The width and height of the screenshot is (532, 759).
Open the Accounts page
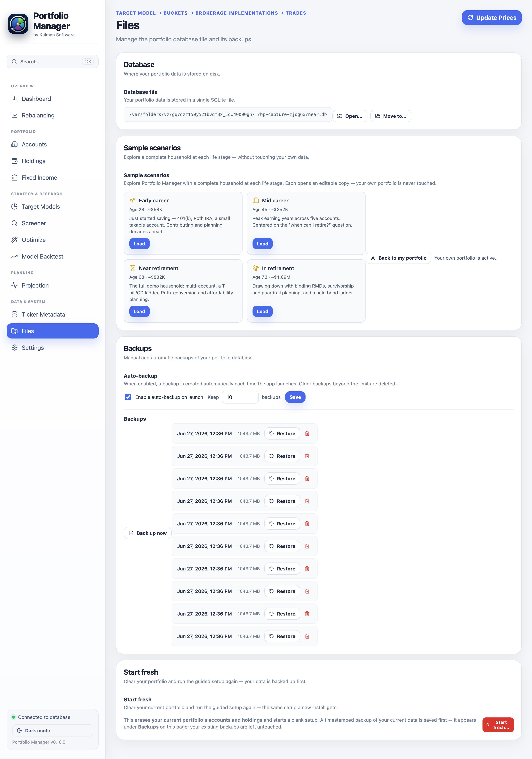[53, 144]
